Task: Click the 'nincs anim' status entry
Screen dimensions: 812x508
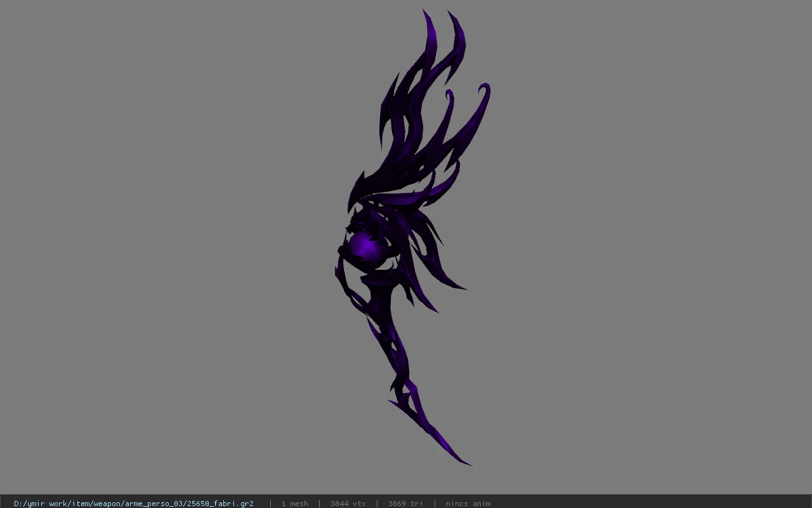Action: click(468, 504)
